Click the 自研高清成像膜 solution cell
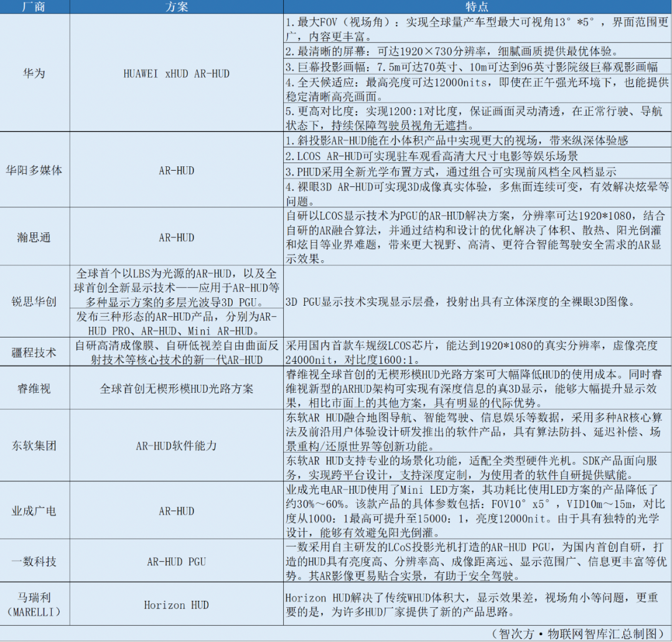 click(176, 352)
